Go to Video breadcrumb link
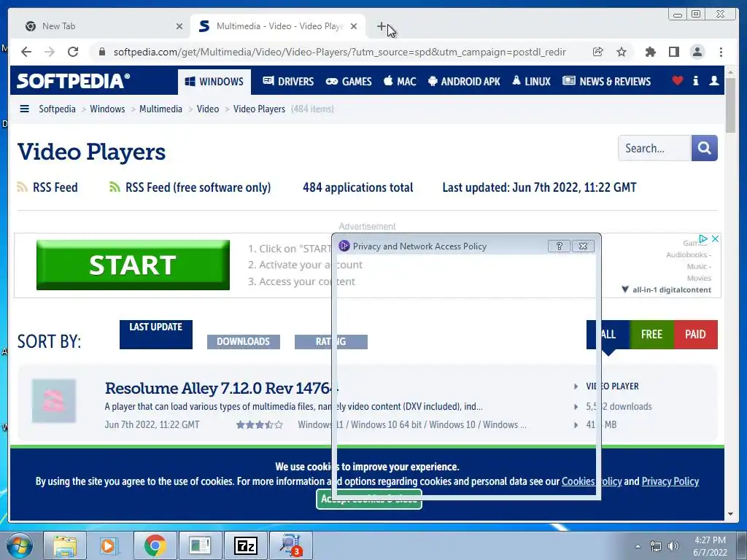747x560 pixels. coord(208,109)
